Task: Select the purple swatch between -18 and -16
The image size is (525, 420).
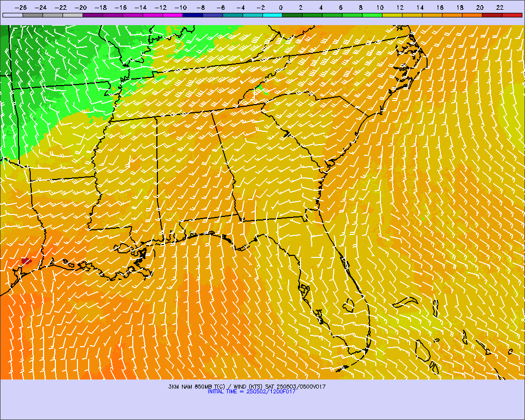Action: point(113,15)
